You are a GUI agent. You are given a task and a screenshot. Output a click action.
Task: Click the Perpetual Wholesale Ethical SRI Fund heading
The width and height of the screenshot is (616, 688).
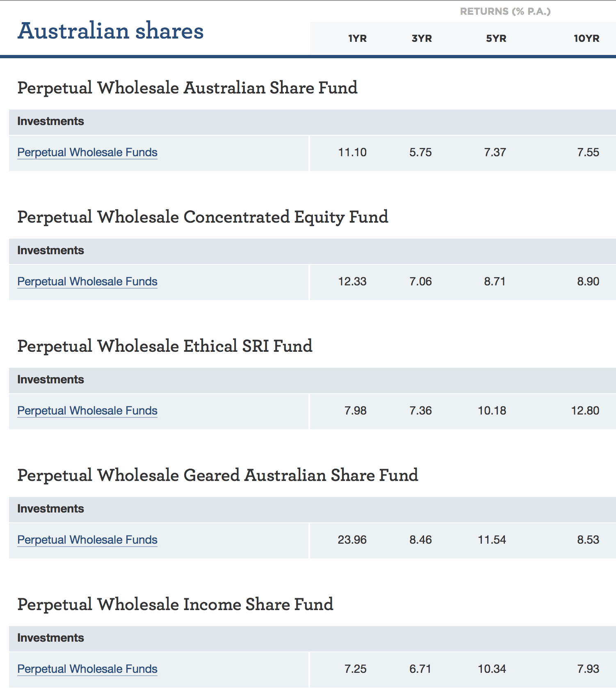pos(165,346)
